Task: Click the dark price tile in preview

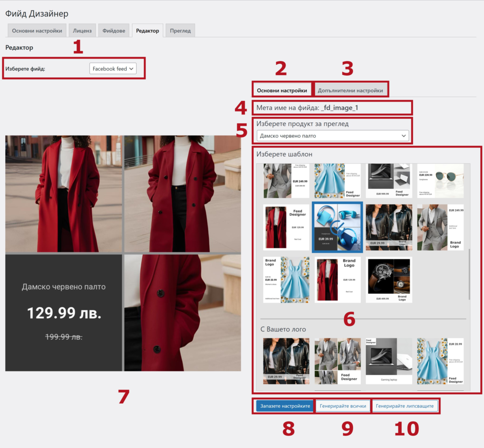Action: coord(64,313)
